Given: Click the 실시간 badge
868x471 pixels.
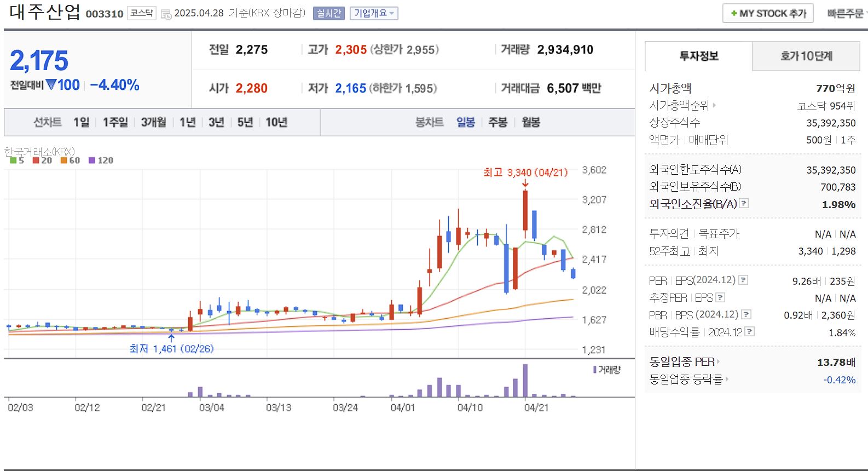Looking at the screenshot, I should 329,13.
